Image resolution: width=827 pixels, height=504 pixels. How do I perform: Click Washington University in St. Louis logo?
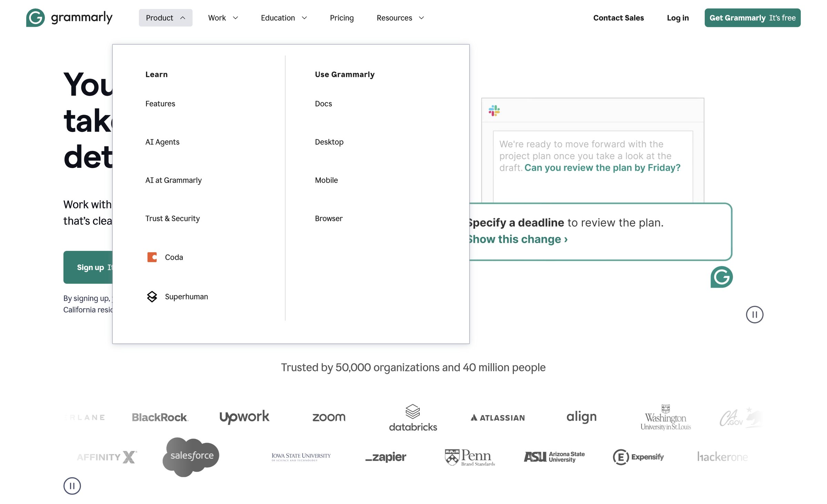click(x=666, y=417)
